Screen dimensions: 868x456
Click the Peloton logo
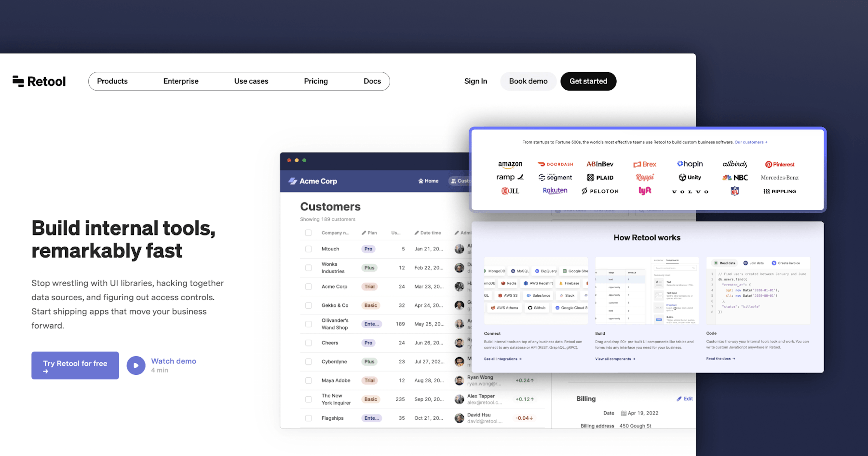point(600,191)
